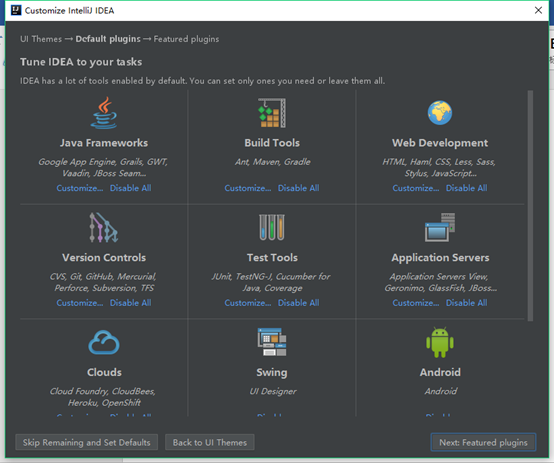
Task: Disable all Build Tools plugins
Action: [x=299, y=188]
